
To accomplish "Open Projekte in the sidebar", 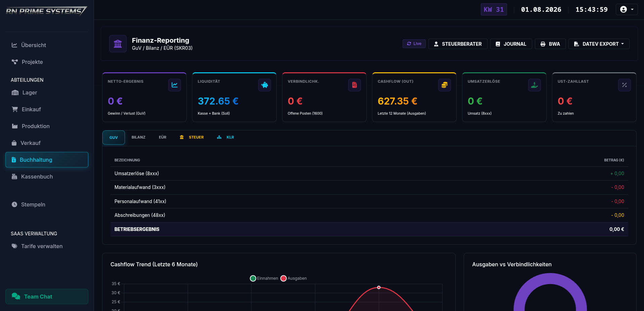I will click(x=47, y=62).
